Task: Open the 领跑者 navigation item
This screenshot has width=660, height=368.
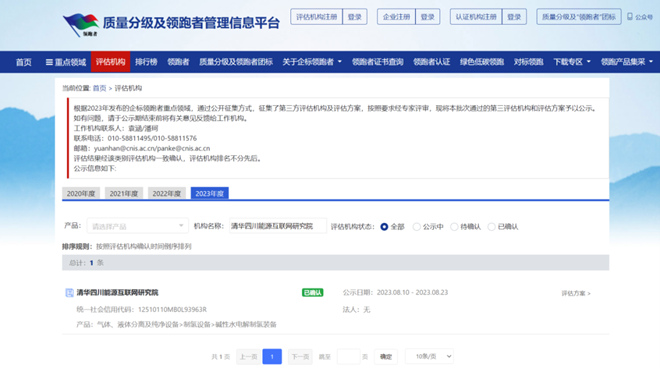Action: coord(178,62)
